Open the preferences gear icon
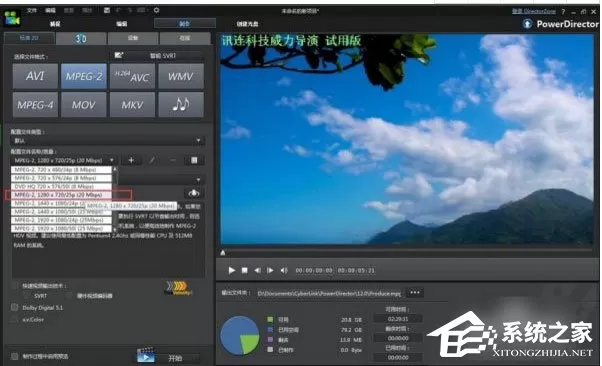The height and width of the screenshot is (366, 602). tap(156, 10)
